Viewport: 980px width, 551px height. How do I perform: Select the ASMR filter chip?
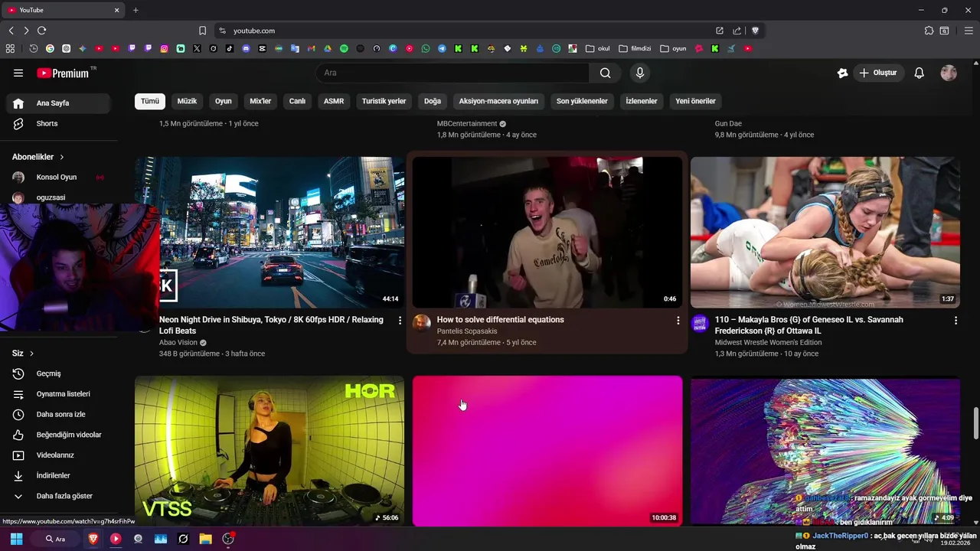click(334, 101)
